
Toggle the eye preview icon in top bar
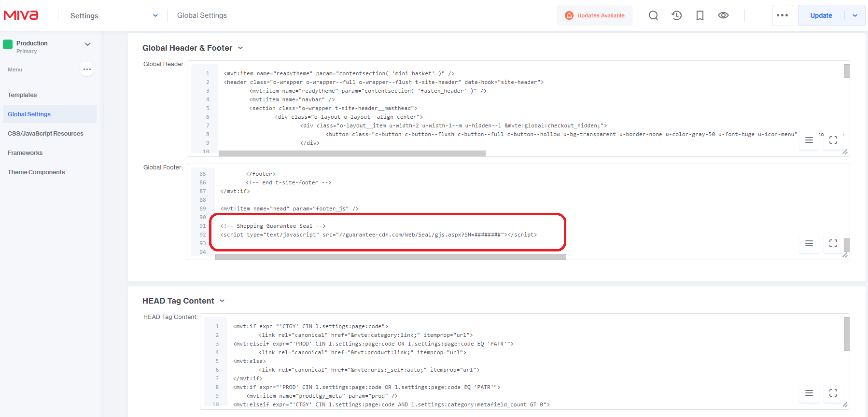[x=723, y=15]
